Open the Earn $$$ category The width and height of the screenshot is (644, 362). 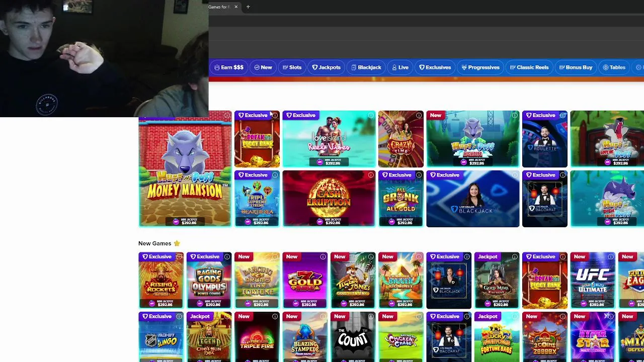tap(229, 67)
